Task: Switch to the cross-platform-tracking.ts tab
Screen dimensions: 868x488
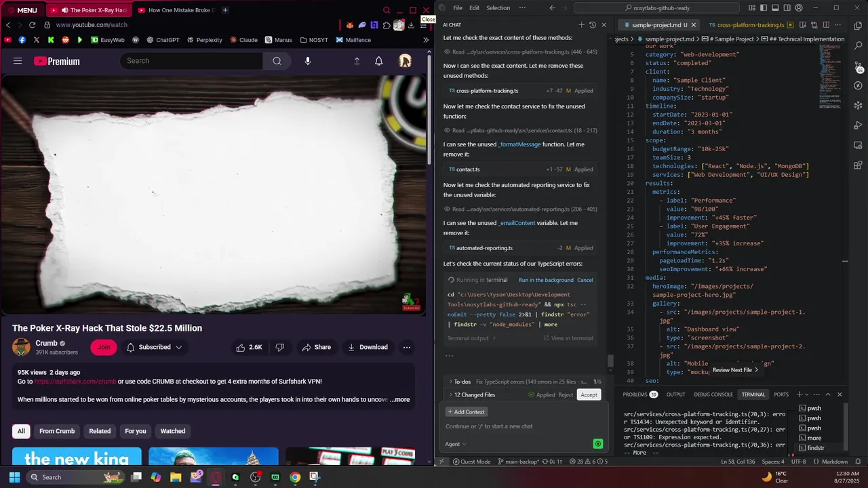Action: 750,25
